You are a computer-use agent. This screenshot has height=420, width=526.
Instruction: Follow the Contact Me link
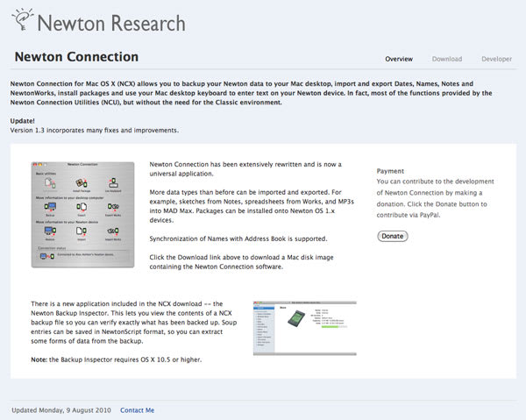[138, 410]
